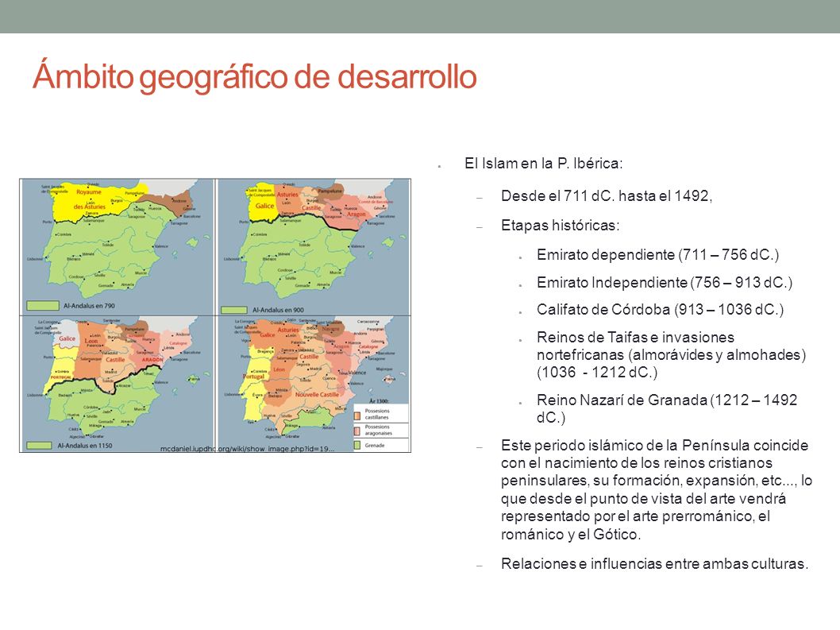
Task: Click the line "El Islam en la P. Ibérica:"
Action: point(543,164)
